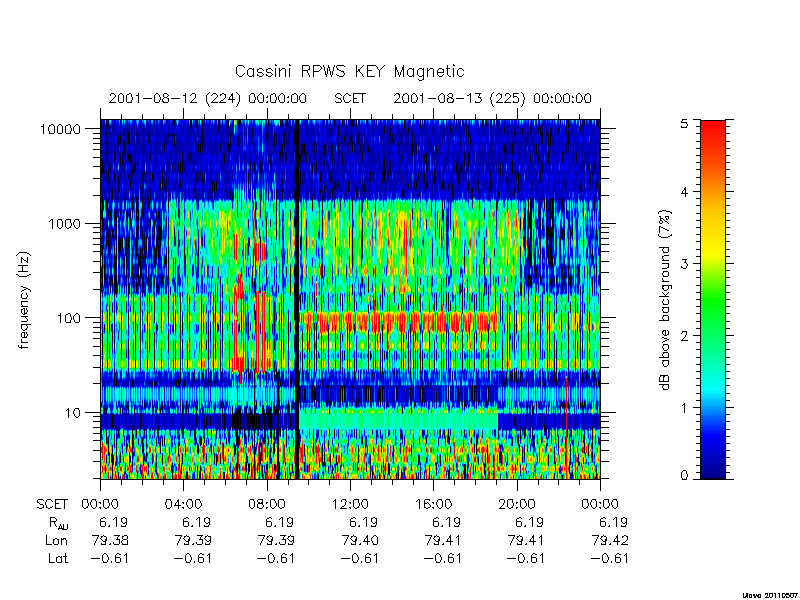Screen dimensions: 800x600
Task: Click the colorbar tick label 3
Action: 684,264
